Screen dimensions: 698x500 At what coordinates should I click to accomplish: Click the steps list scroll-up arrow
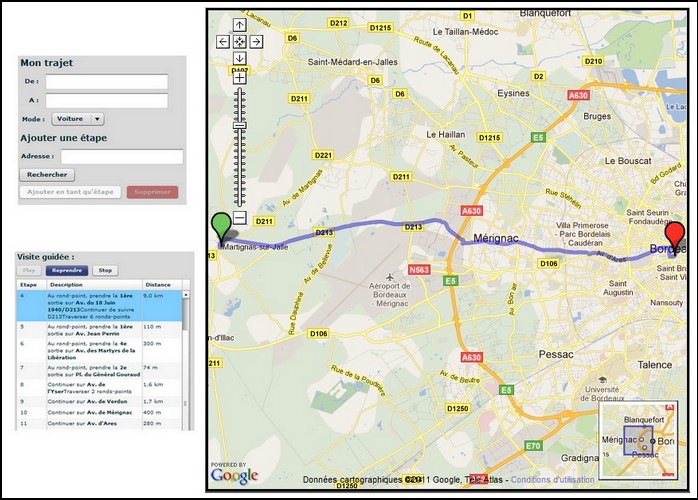tap(186, 295)
